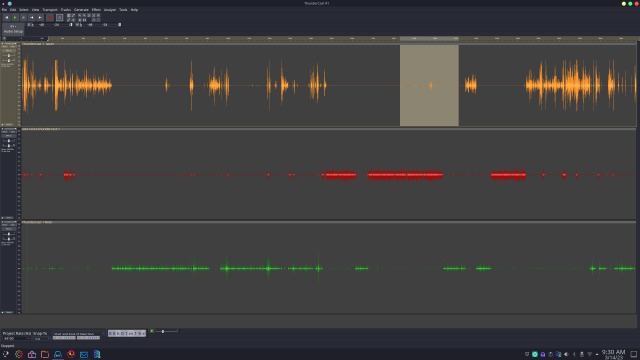Open the file manager from the taskbar
Image resolution: width=640 pixels, height=360 pixels.
point(45,354)
